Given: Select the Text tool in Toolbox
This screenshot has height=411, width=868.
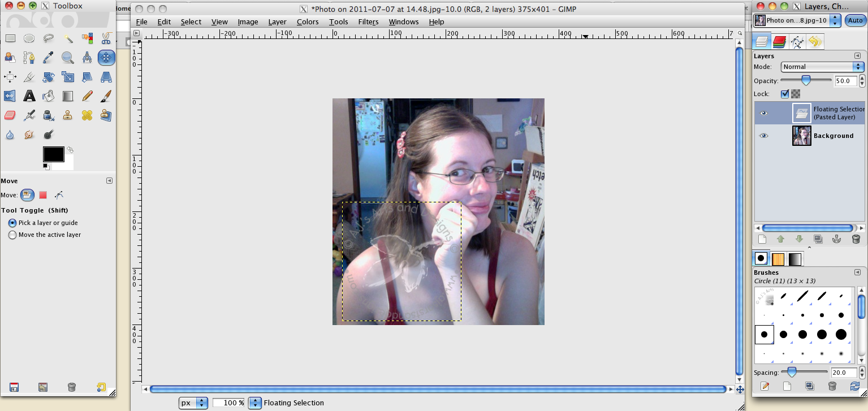Looking at the screenshot, I should tap(29, 96).
